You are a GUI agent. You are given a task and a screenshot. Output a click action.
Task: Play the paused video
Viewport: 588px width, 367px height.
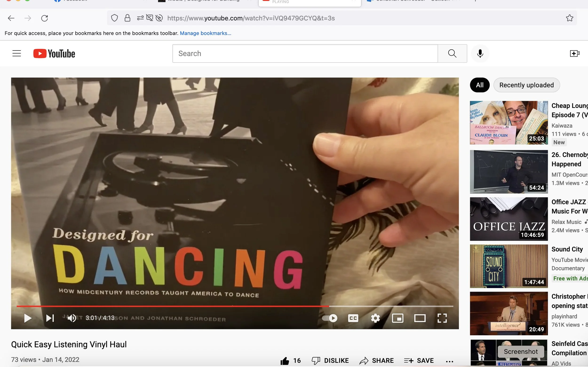point(28,318)
